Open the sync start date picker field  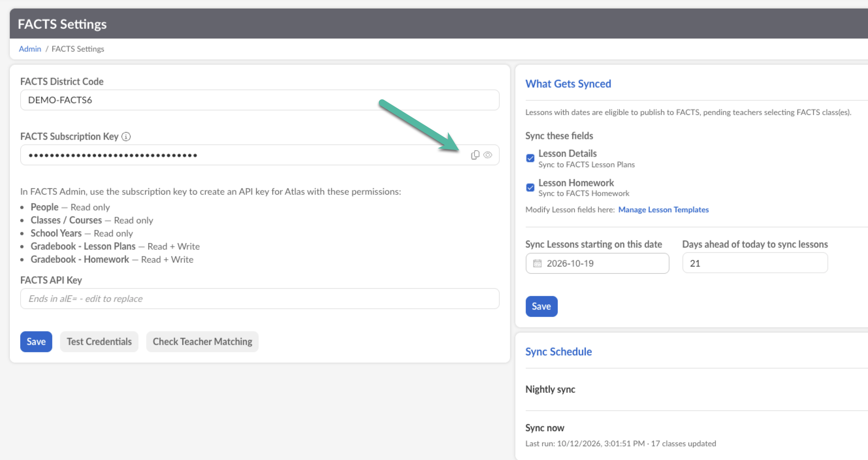[x=597, y=263]
